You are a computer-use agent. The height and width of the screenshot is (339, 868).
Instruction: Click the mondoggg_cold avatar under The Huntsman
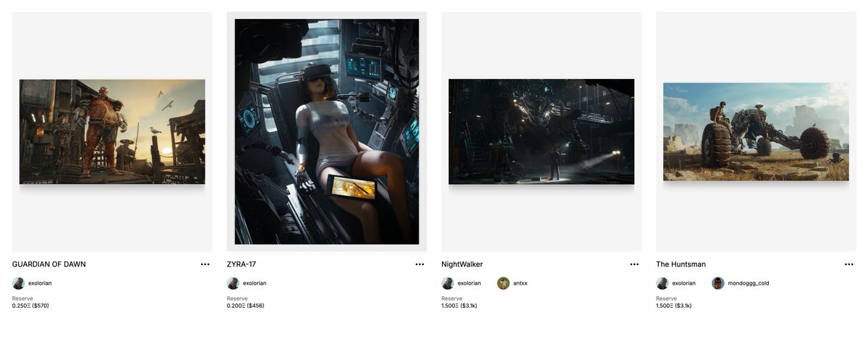718,283
